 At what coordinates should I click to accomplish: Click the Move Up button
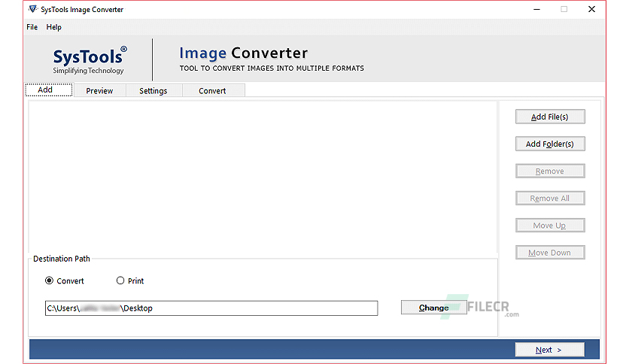click(550, 226)
